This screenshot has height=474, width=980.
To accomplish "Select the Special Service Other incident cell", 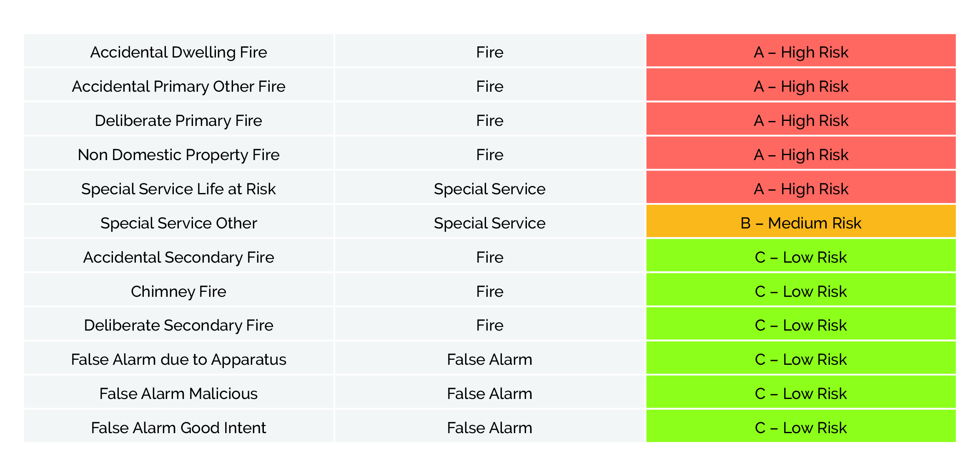I will click(x=179, y=221).
